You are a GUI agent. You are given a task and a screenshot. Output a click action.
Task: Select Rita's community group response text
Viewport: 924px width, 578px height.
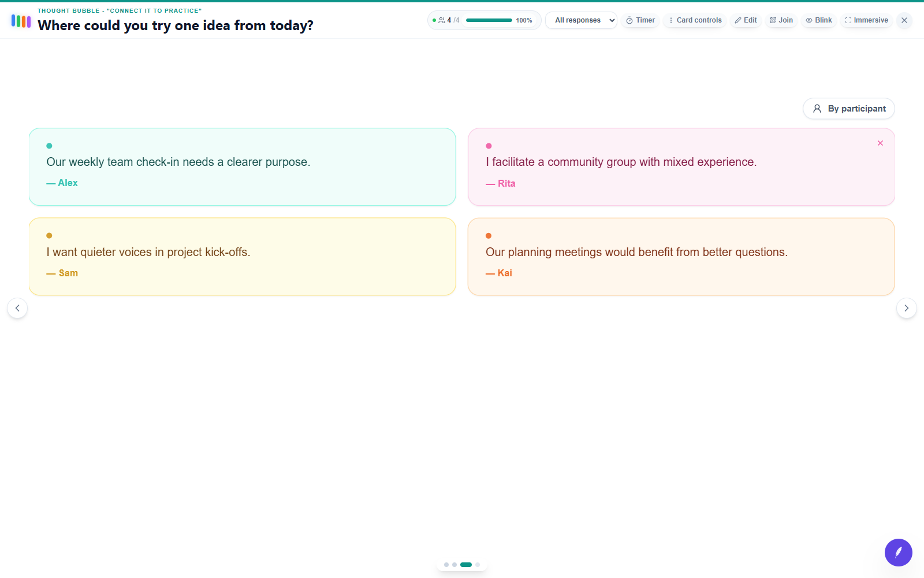[621, 162]
